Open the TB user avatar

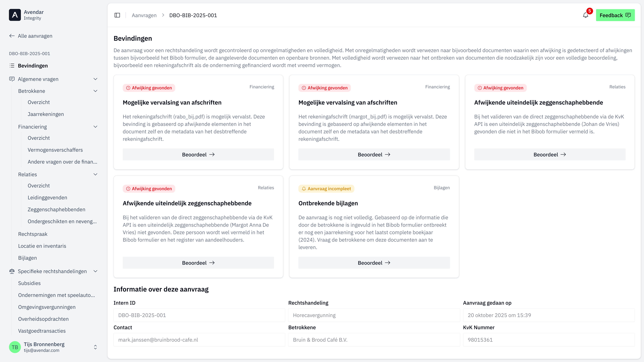coord(15,347)
